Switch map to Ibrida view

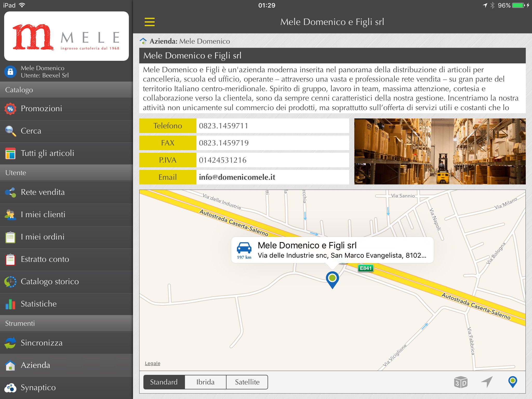pos(205,382)
